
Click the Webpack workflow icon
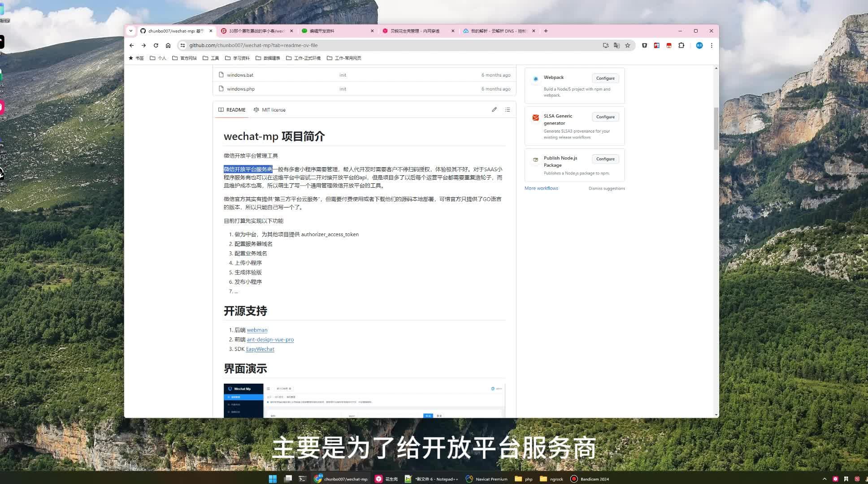535,79
